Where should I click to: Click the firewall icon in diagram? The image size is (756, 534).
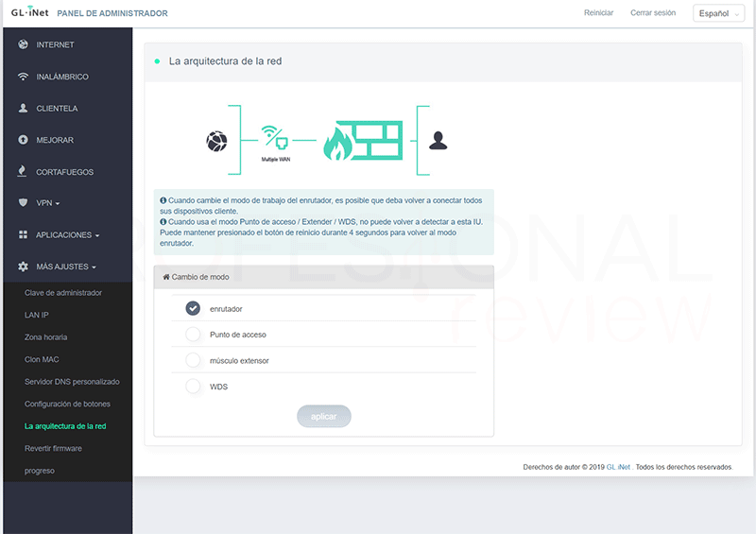(x=363, y=141)
